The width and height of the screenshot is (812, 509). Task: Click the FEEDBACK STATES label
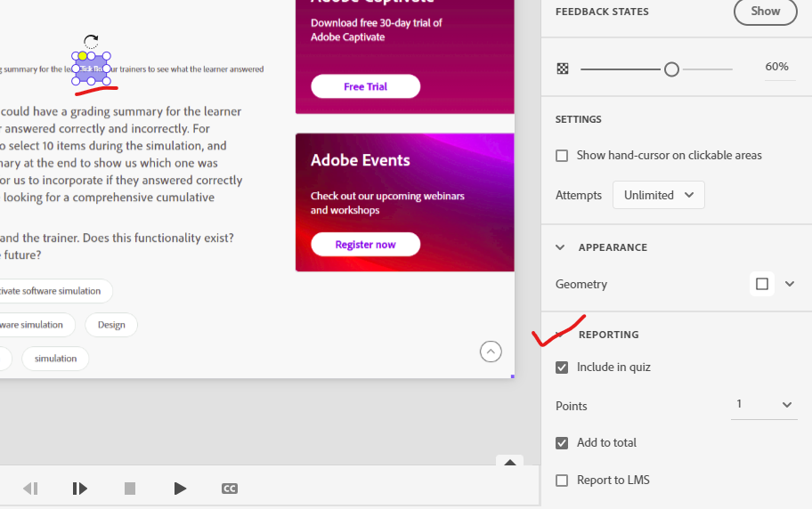[x=602, y=12]
